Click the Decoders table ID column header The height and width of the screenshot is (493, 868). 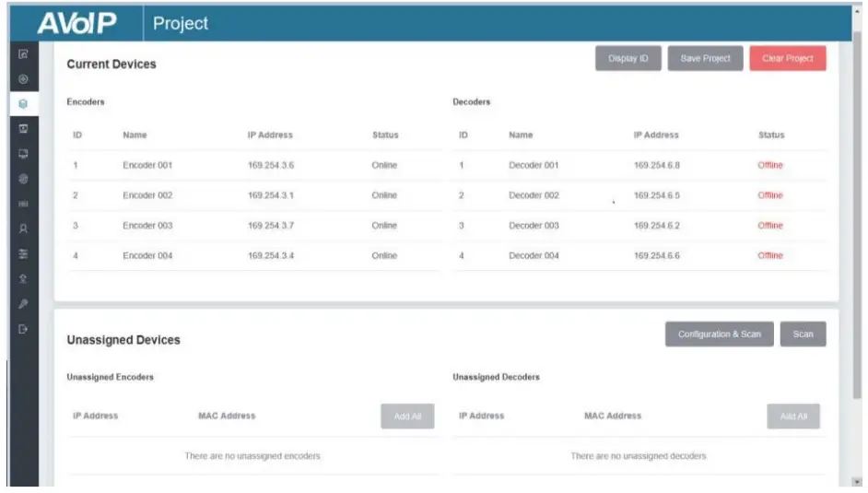463,135
